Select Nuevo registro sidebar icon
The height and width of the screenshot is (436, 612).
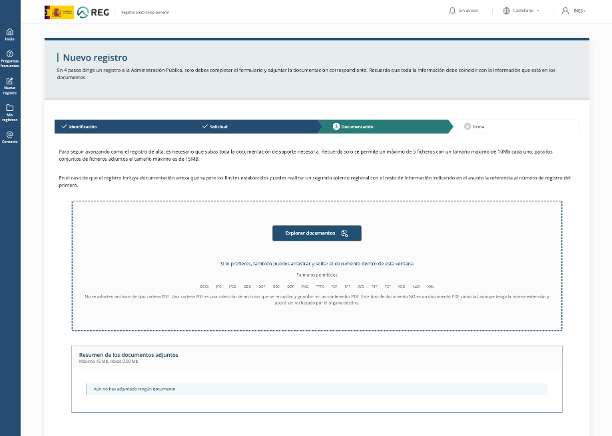pos(10,87)
